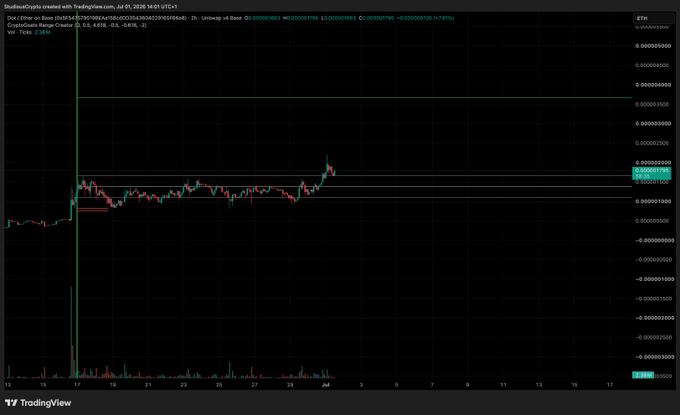This screenshot has width=680, height=415.
Task: Click the -0.000003000 price scale label
Action: (x=654, y=357)
